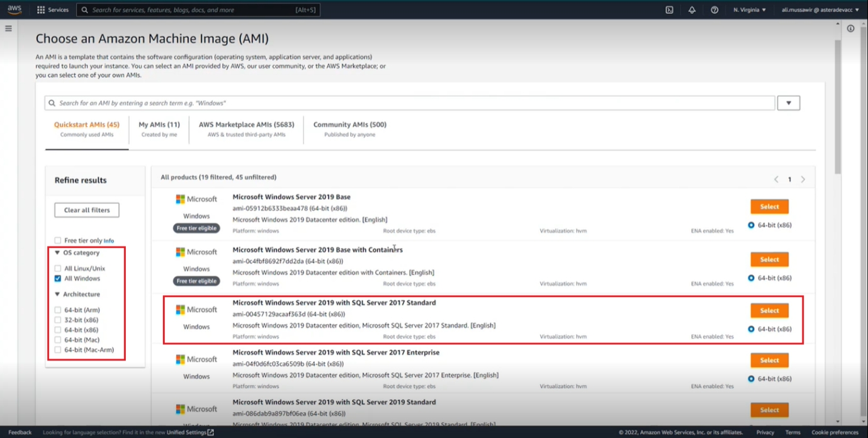The image size is (868, 438).
Task: Enable the Free tier only checkbox
Action: tap(58, 240)
